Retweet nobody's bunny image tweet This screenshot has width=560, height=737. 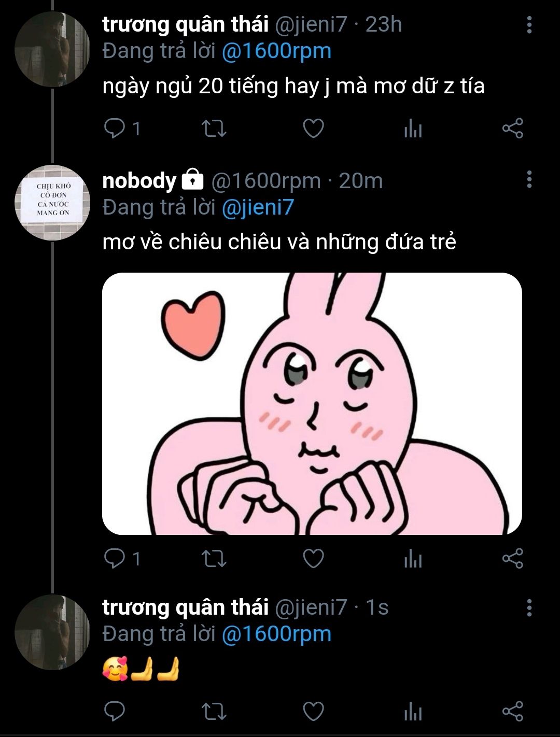[214, 558]
